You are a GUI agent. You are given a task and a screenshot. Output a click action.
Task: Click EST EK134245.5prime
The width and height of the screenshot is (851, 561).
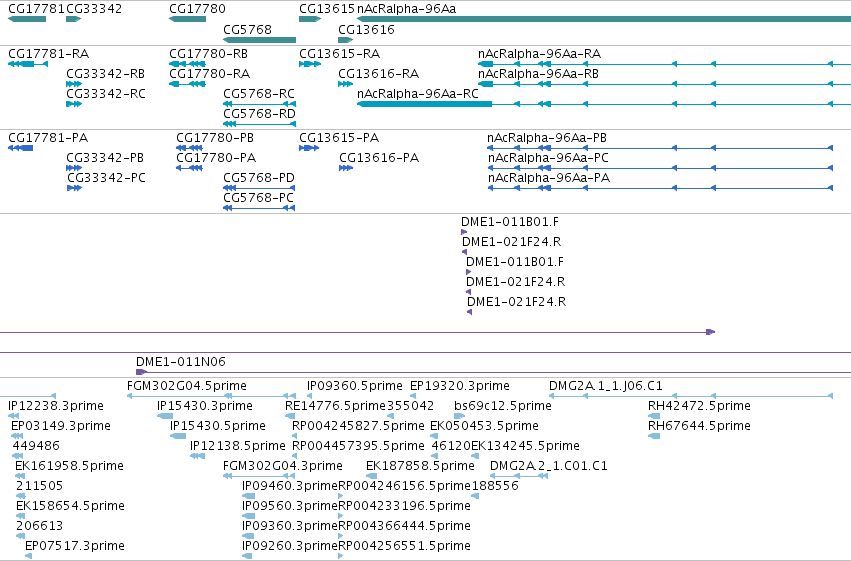coord(525,446)
